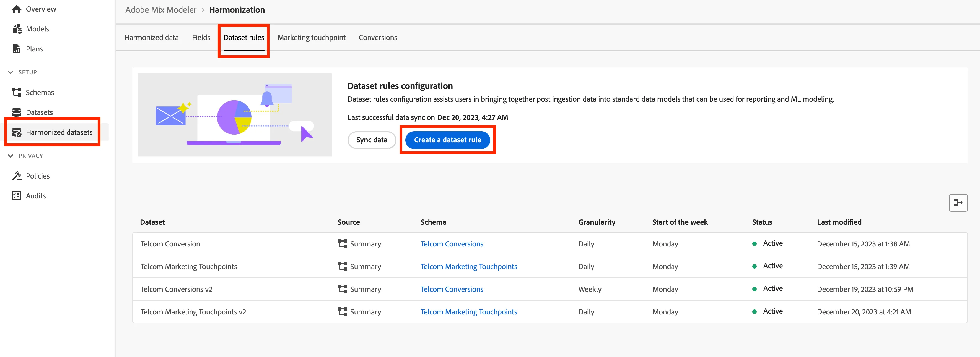Click the Start of the week header
This screenshot has width=980, height=357.
tap(680, 222)
